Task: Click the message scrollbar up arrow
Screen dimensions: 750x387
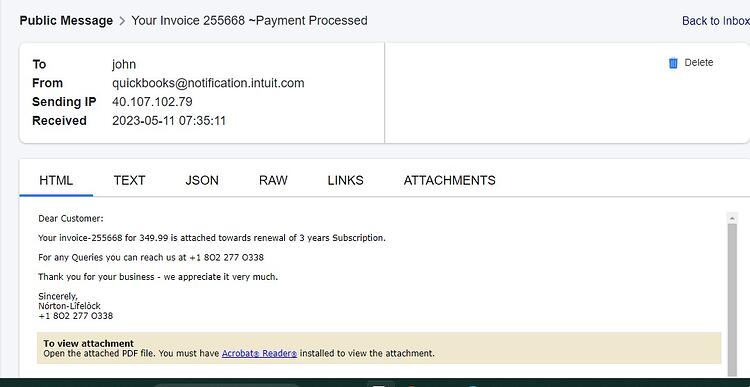Action: [x=732, y=218]
